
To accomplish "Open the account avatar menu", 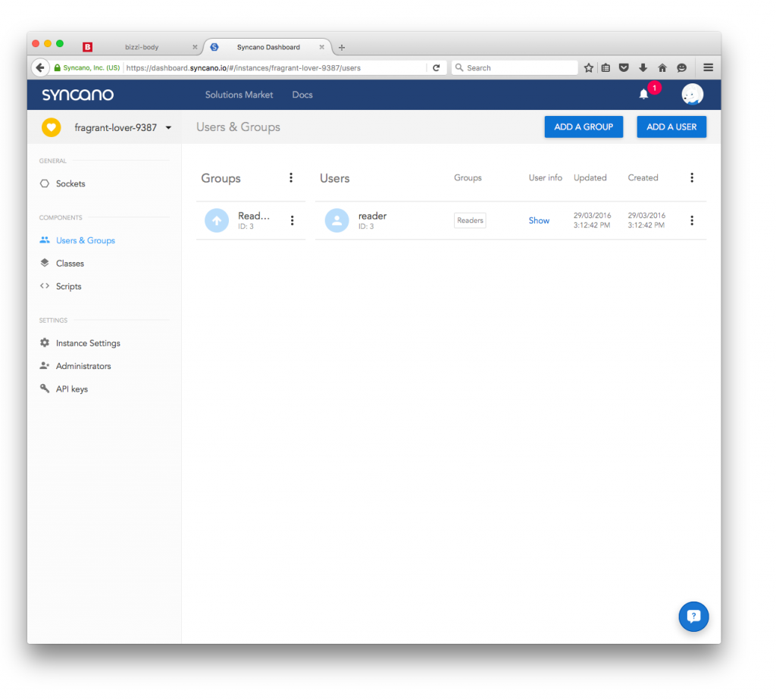I will (x=692, y=94).
